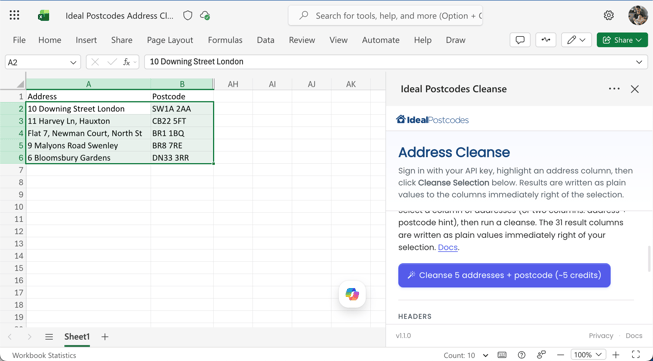This screenshot has width=653, height=361.
Task: Click the task pane vertical scrollbar
Action: 649,259
